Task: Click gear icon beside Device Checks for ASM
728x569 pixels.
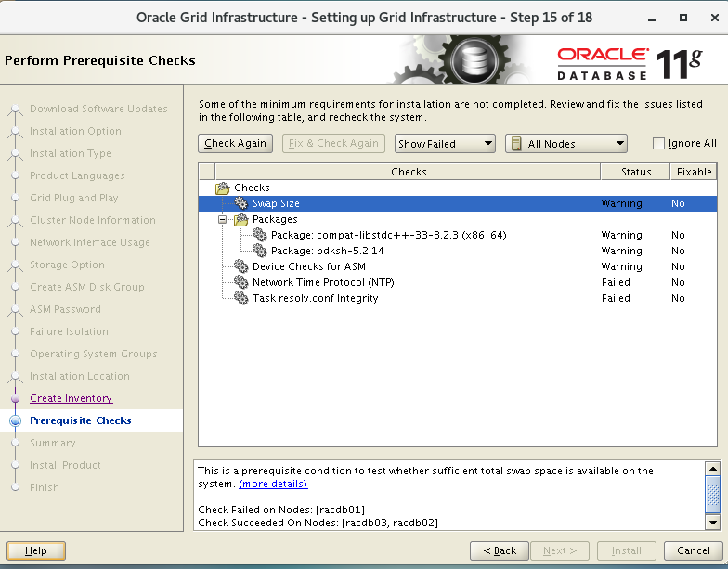Action: (x=241, y=266)
